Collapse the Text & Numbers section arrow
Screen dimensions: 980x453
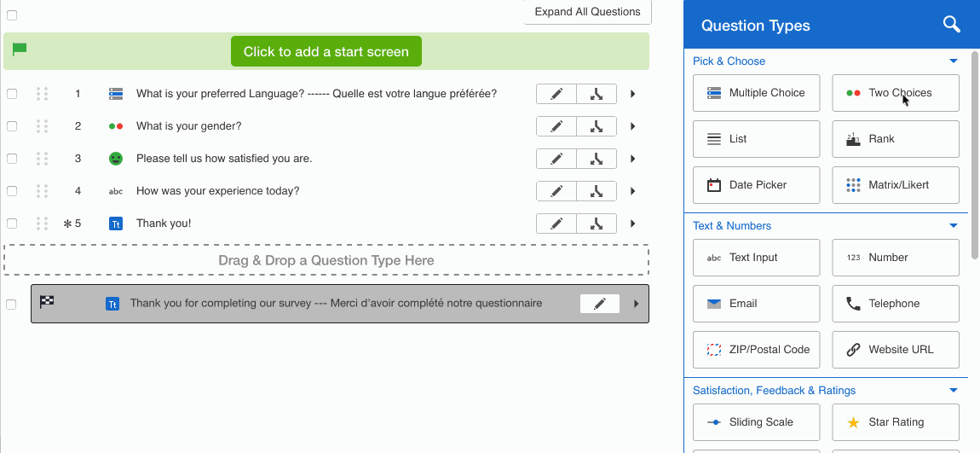click(x=953, y=226)
